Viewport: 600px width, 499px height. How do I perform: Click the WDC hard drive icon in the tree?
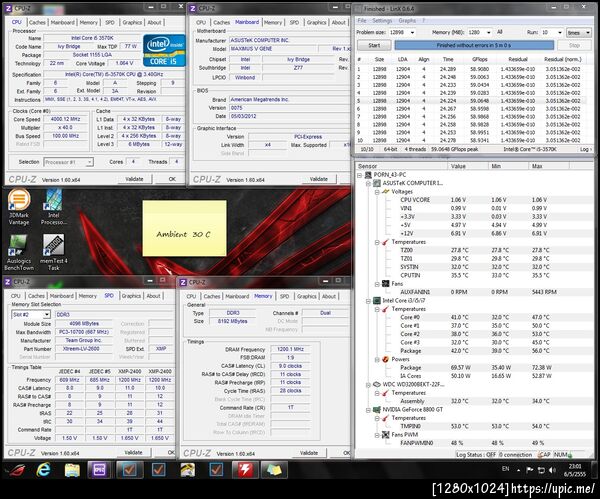[x=377, y=385]
